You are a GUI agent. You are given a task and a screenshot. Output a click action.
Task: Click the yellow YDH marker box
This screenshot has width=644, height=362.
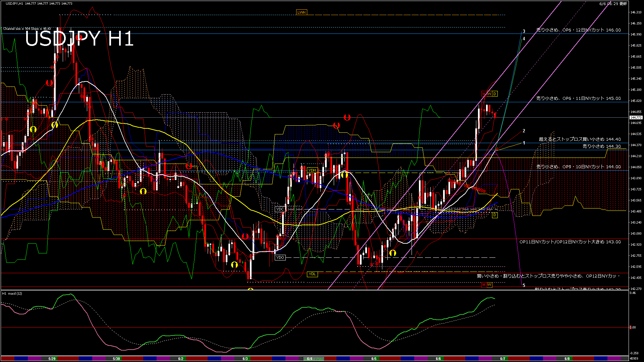[312, 170]
